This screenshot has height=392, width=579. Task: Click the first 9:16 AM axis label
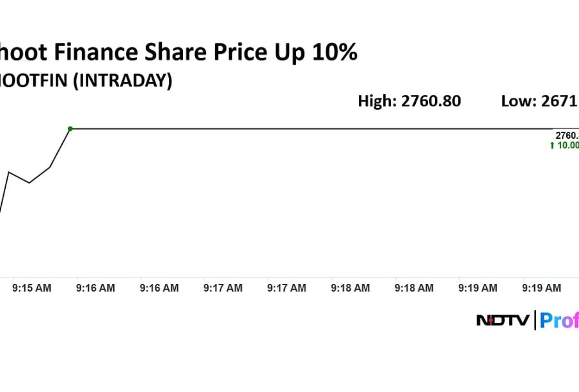point(95,288)
